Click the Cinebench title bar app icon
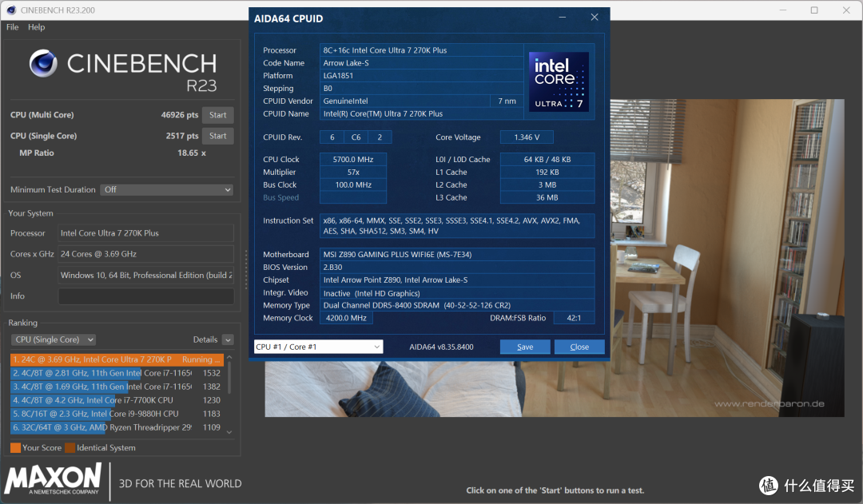This screenshot has height=504, width=863. (11, 10)
